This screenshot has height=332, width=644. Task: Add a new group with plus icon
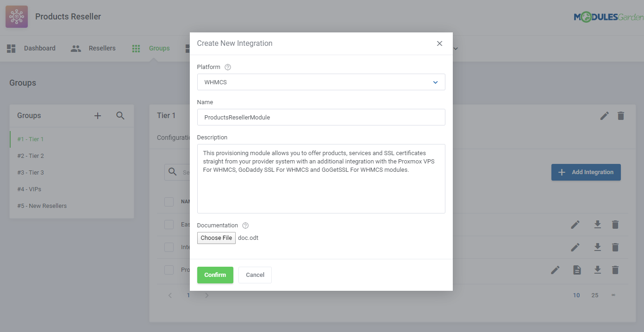click(98, 116)
